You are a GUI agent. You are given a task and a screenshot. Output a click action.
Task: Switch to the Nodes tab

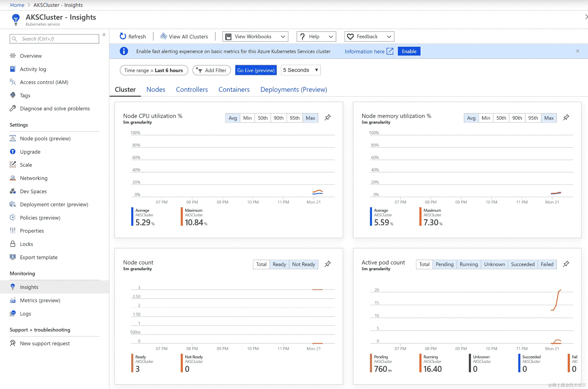pyautogui.click(x=156, y=89)
